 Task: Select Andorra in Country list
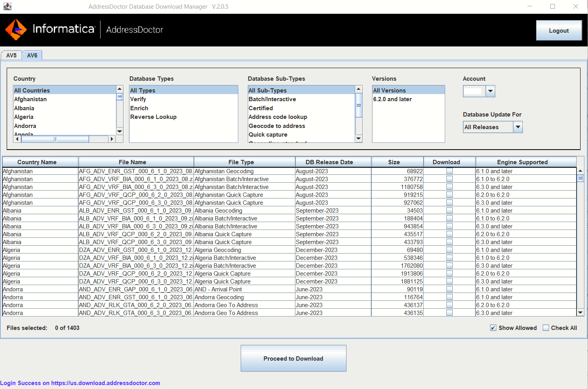pyautogui.click(x=65, y=126)
